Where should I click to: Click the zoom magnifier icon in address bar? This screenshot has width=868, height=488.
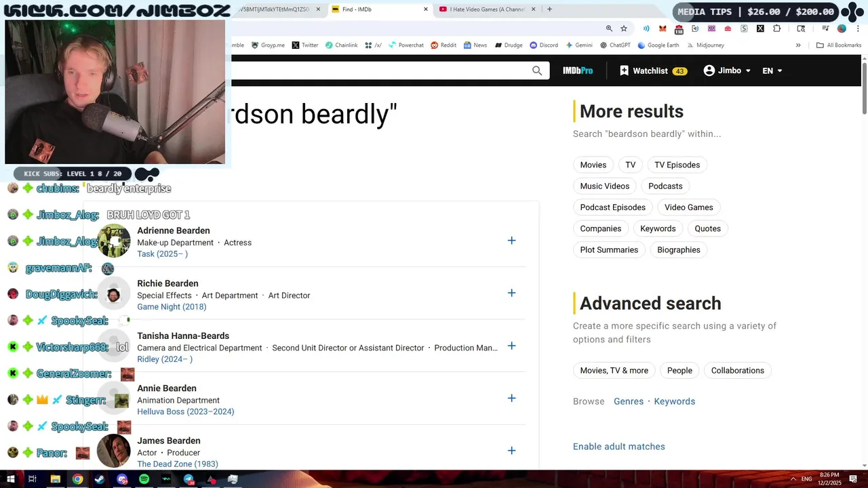609,28
